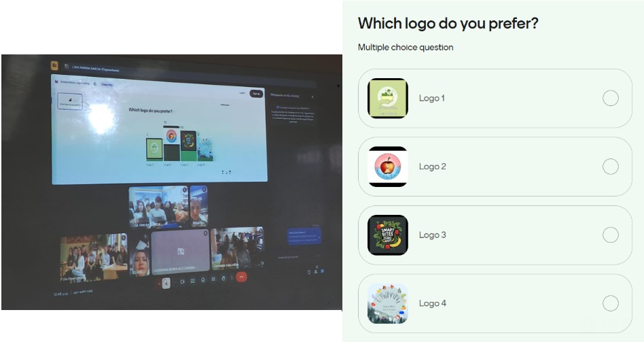Open the three-dot more options in the call bar
The image size is (644, 342).
point(232,278)
